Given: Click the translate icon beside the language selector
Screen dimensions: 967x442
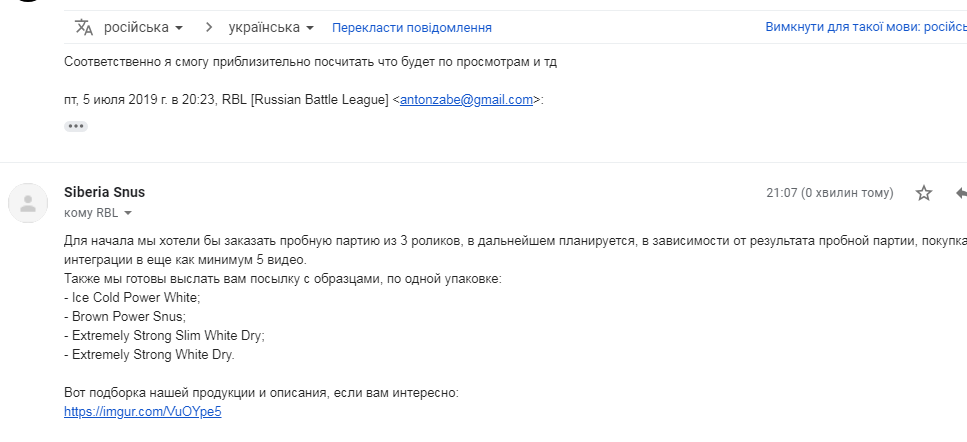Looking at the screenshot, I should pos(84,27).
